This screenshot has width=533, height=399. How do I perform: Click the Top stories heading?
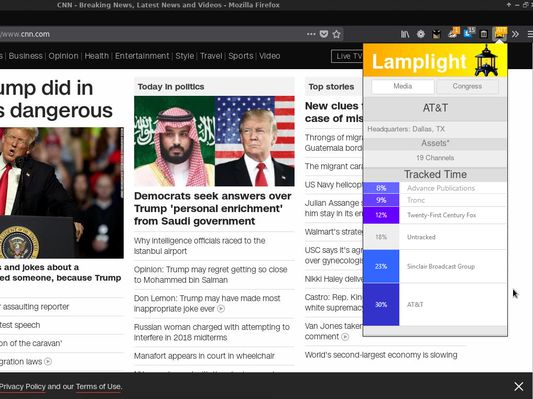(x=331, y=87)
